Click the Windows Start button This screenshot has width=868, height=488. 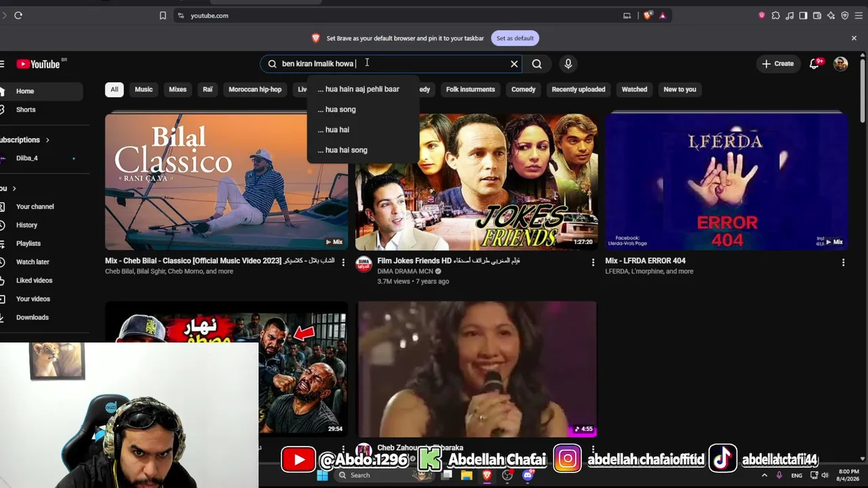(322, 475)
